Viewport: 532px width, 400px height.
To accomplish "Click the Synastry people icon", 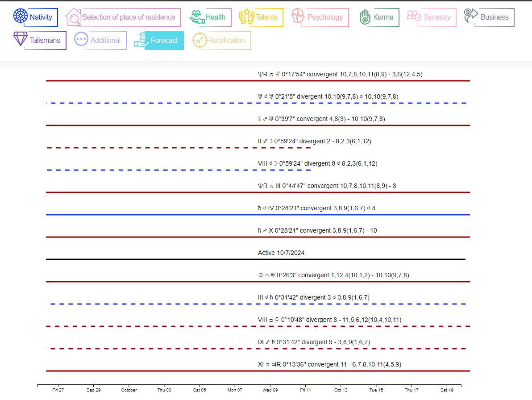I will (414, 17).
